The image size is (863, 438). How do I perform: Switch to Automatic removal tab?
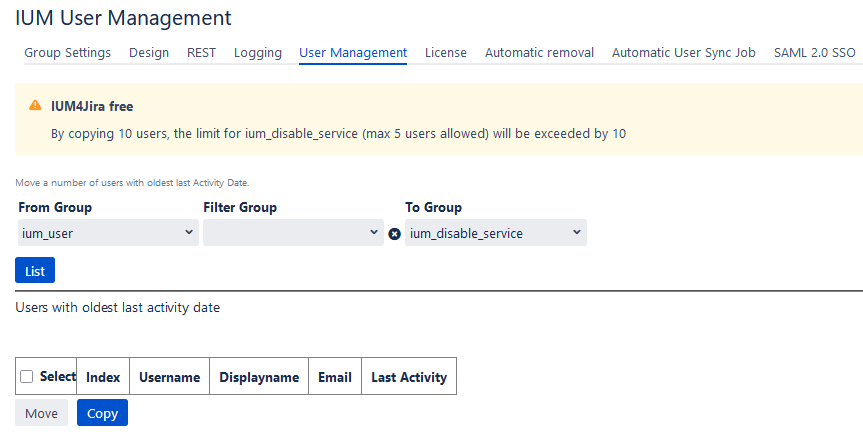click(x=539, y=53)
